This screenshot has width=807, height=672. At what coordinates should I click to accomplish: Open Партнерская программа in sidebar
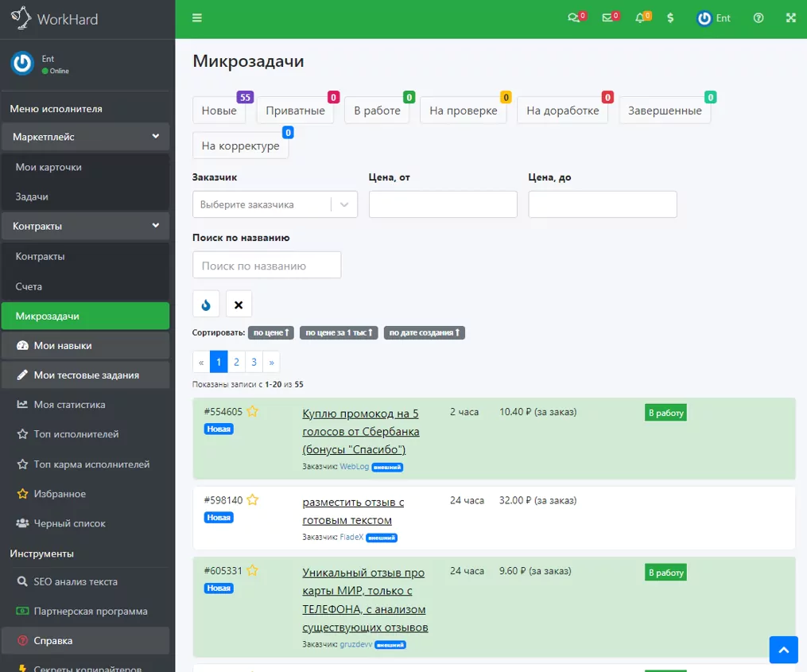(85, 612)
